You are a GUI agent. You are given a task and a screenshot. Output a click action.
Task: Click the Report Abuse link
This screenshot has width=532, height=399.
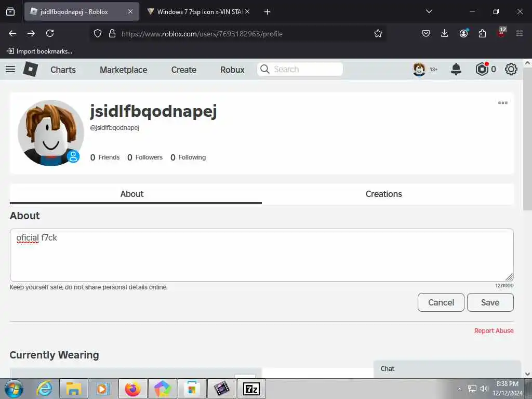pos(494,331)
